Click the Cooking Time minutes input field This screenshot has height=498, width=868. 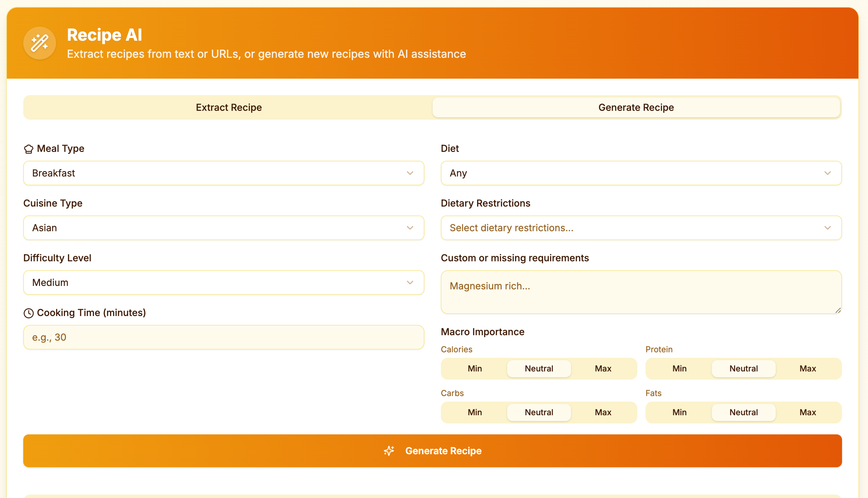[x=223, y=337]
